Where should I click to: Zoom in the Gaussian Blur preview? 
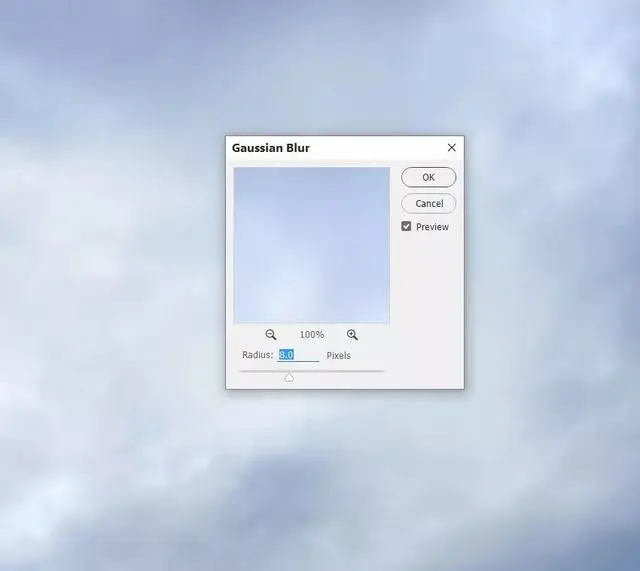[352, 335]
